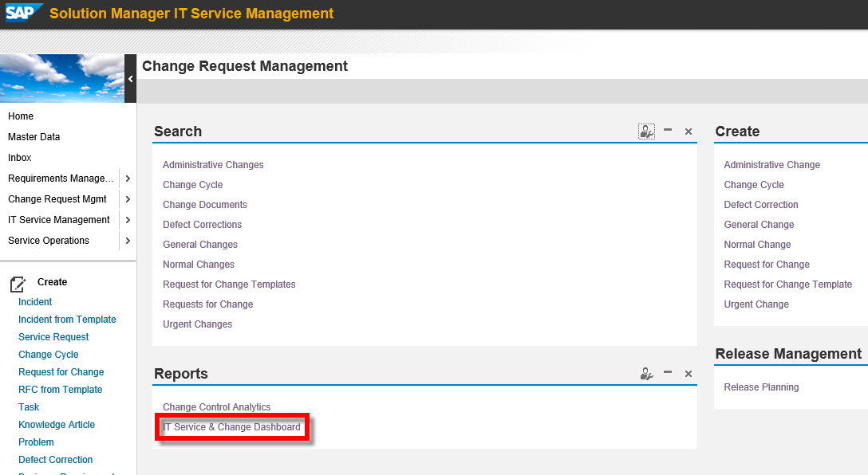Open IT Service & Change Dashboard
The image size is (868, 475).
pyautogui.click(x=231, y=427)
